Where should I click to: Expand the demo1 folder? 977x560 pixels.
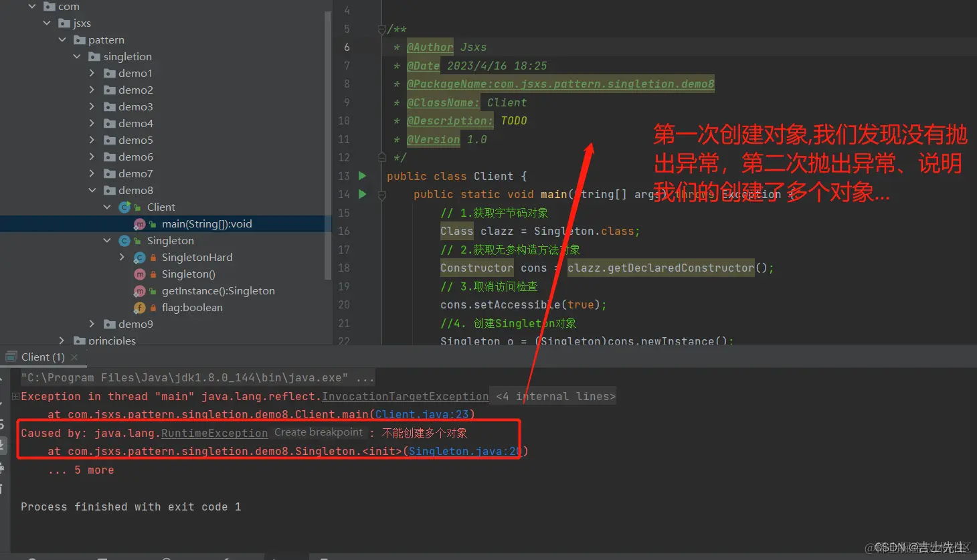(92, 73)
